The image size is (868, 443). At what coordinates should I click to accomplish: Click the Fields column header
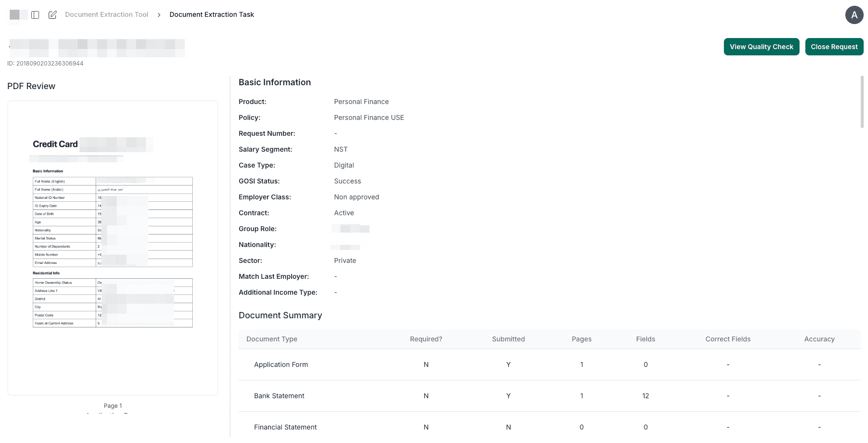point(645,339)
